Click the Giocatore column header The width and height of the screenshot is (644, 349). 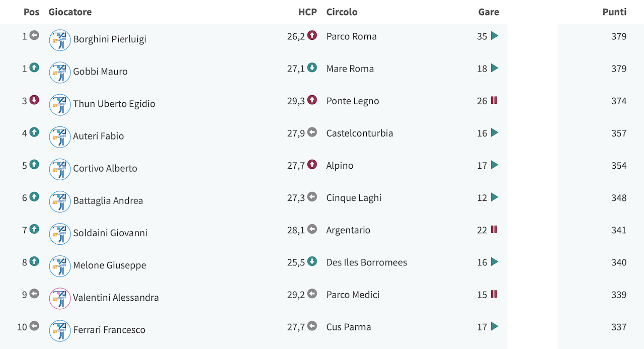tap(70, 12)
